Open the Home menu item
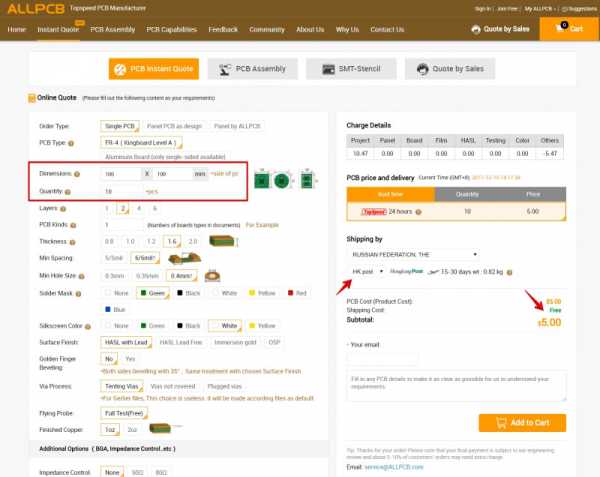600x477 pixels. [16, 29]
